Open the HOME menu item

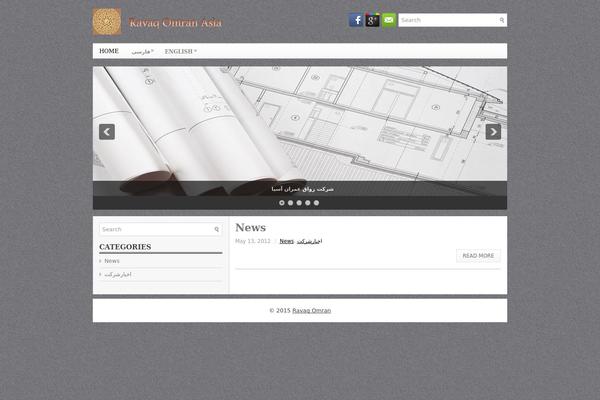(x=109, y=51)
